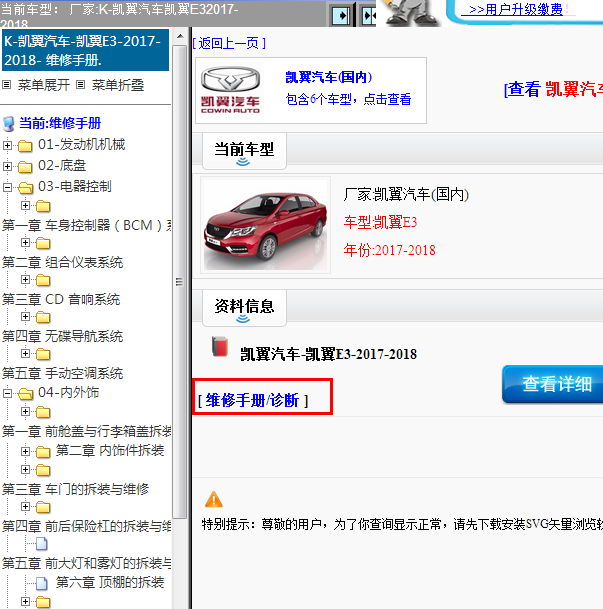Click the 查看 凯翼汽车 link
Screen dimensions: 603x609
(554, 89)
